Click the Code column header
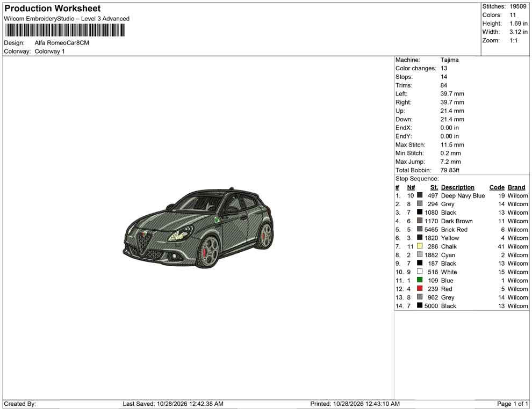The height and width of the screenshot is (409, 532). pyautogui.click(x=497, y=187)
